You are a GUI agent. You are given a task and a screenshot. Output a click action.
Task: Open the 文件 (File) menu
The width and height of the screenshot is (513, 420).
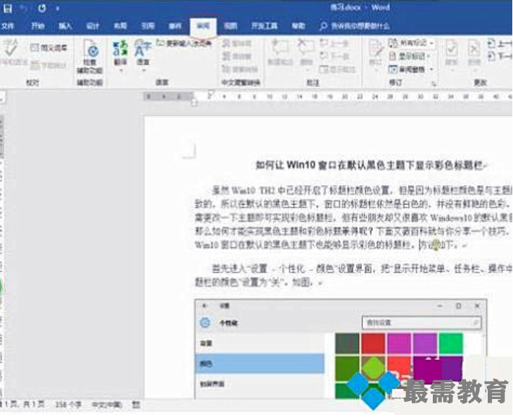[7, 26]
